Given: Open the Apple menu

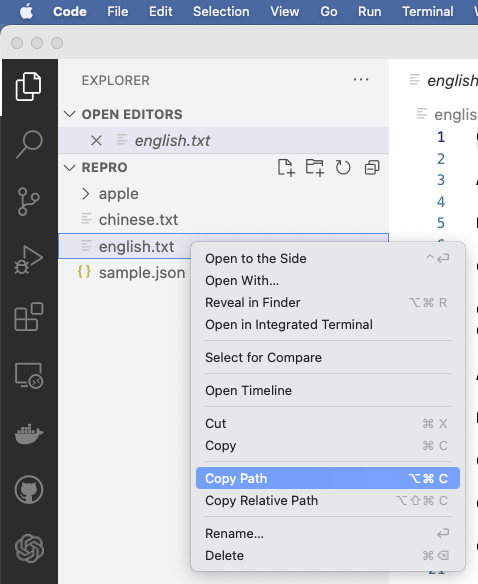Looking at the screenshot, I should click(26, 12).
